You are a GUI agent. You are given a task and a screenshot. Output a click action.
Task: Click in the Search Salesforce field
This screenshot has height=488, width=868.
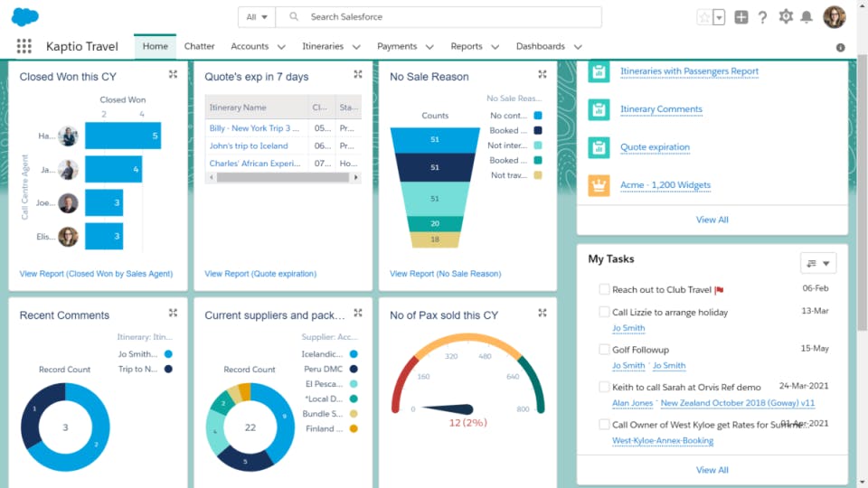coord(439,17)
